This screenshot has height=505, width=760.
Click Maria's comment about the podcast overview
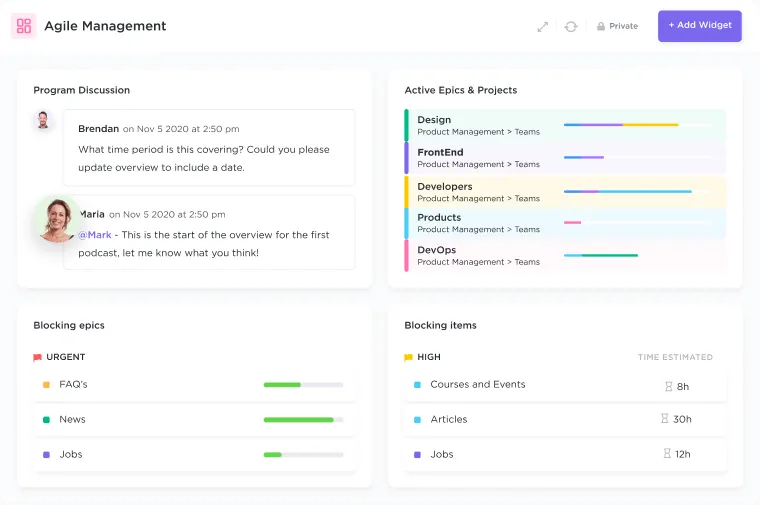[204, 244]
